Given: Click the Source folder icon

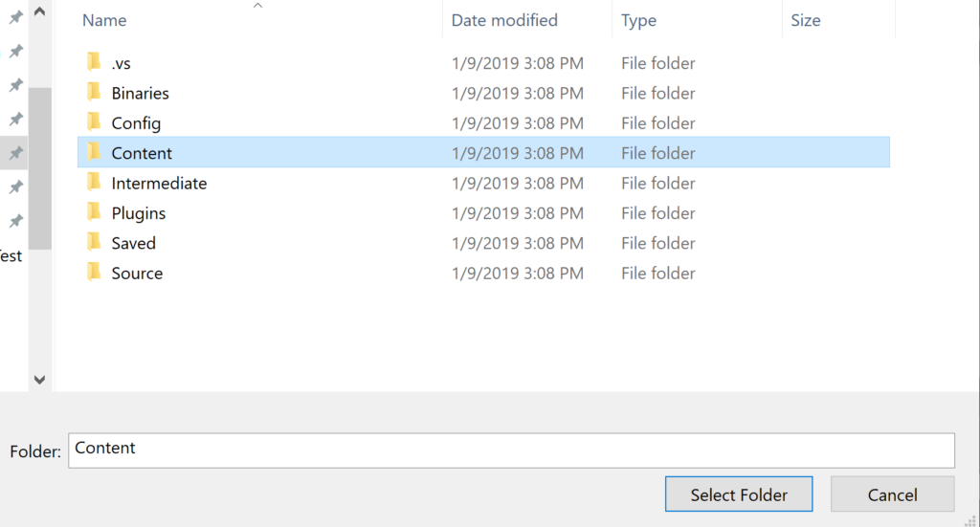Looking at the screenshot, I should click(x=94, y=273).
